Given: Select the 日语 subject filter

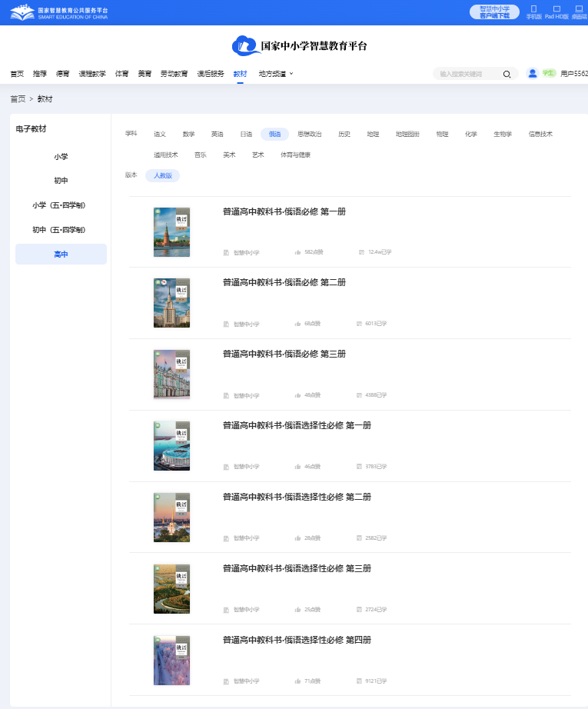Looking at the screenshot, I should tap(246, 134).
